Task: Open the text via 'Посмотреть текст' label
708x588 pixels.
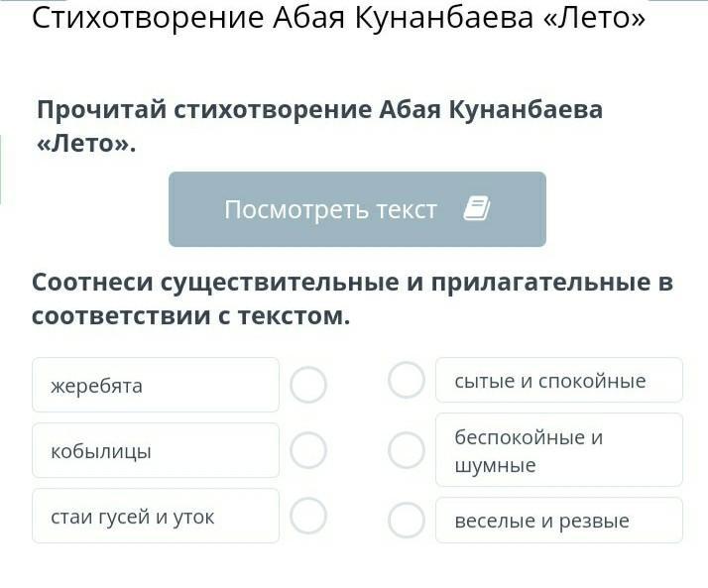Action: coord(330,209)
